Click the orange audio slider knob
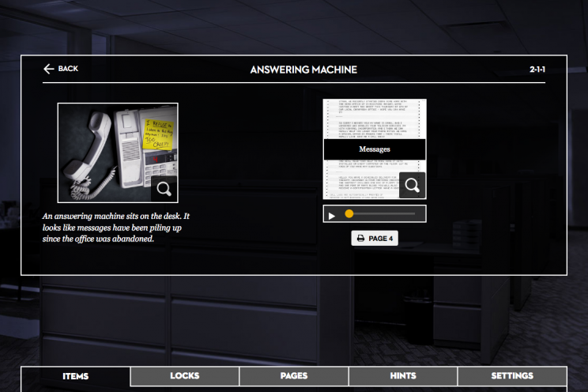The width and height of the screenshot is (588, 392). [x=349, y=214]
